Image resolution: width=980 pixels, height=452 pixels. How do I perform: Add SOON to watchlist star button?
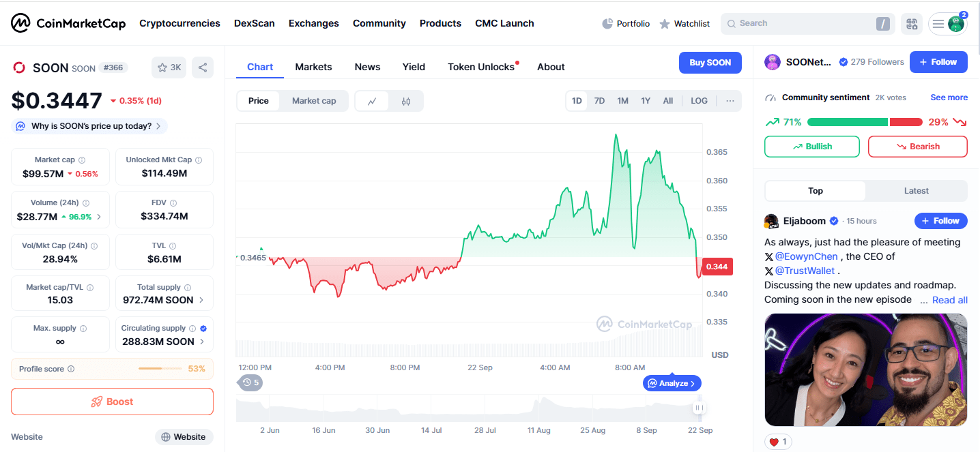pyautogui.click(x=169, y=67)
